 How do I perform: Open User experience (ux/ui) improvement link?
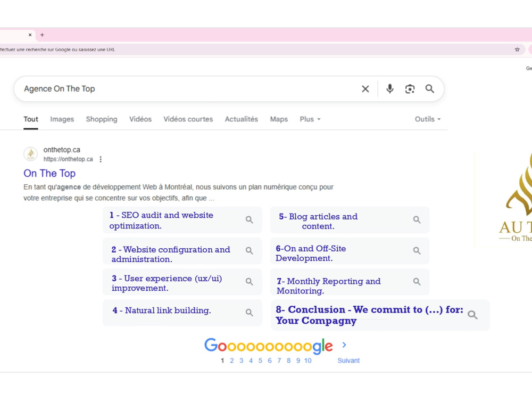(x=167, y=283)
